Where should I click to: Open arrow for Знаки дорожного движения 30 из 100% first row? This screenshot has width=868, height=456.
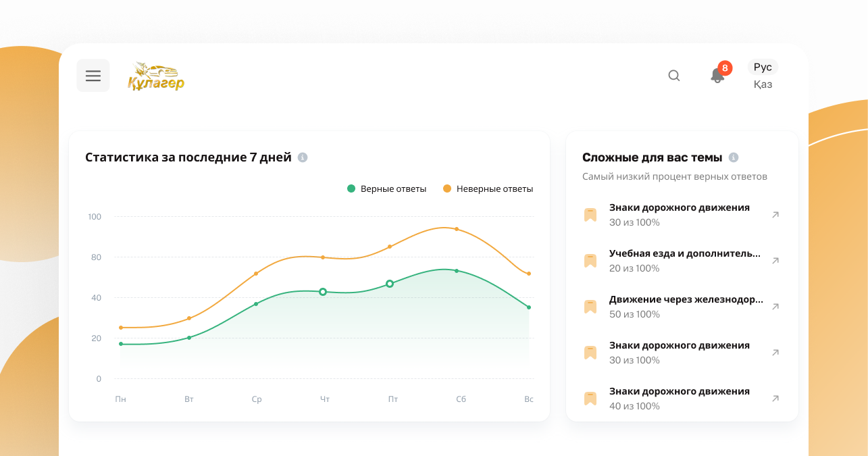(x=775, y=215)
